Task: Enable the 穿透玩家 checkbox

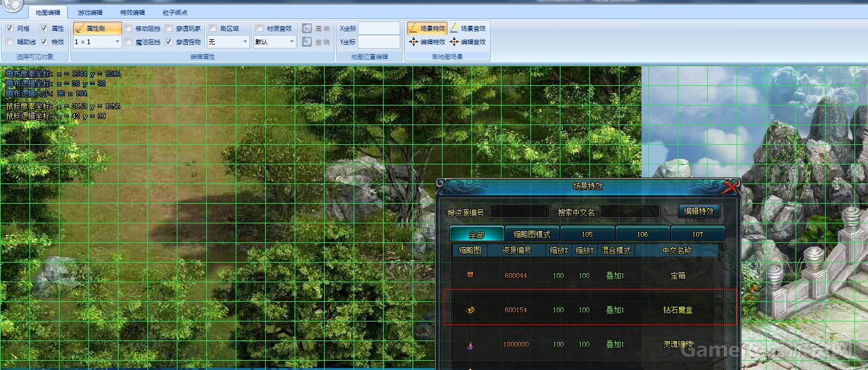Action: point(169,28)
